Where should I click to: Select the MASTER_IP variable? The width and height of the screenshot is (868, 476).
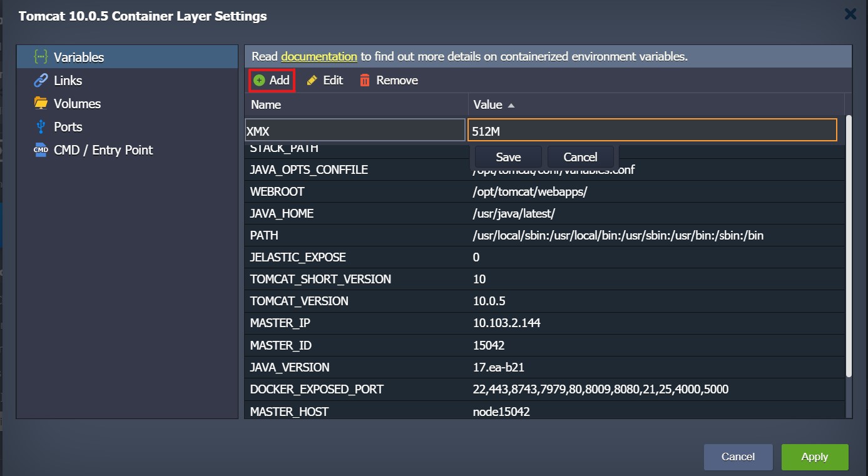coord(544,323)
